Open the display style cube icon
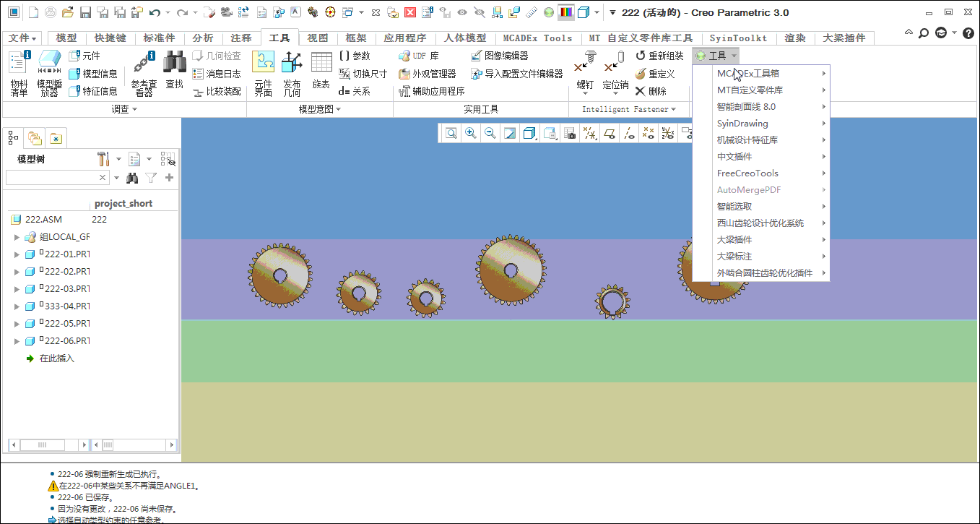This screenshot has height=524, width=980. point(529,133)
